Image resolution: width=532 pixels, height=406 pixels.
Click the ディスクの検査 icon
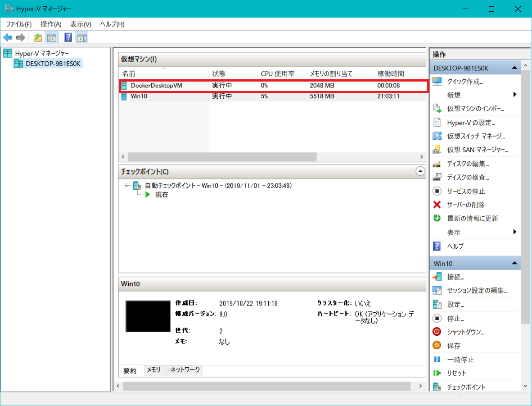coord(437,177)
